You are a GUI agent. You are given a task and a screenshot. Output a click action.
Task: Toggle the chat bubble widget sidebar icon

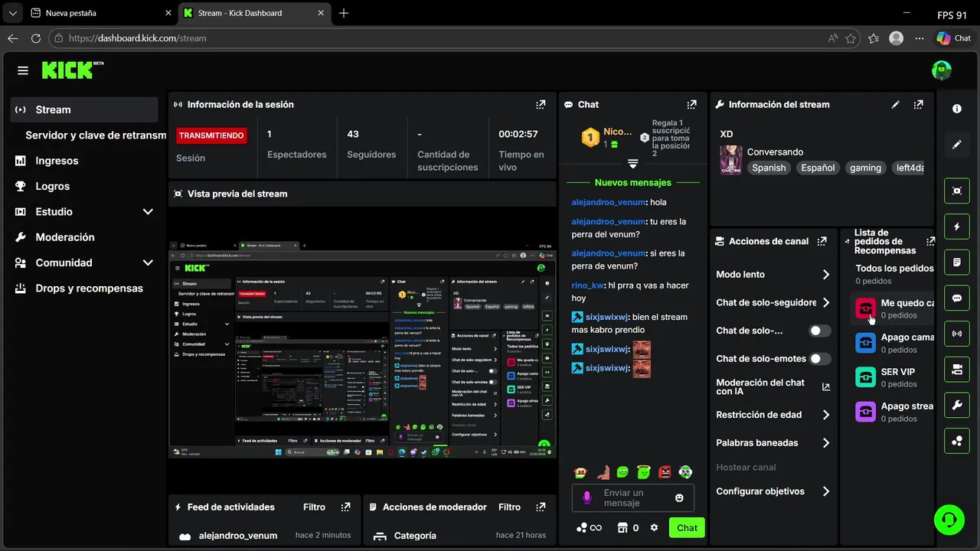957,298
